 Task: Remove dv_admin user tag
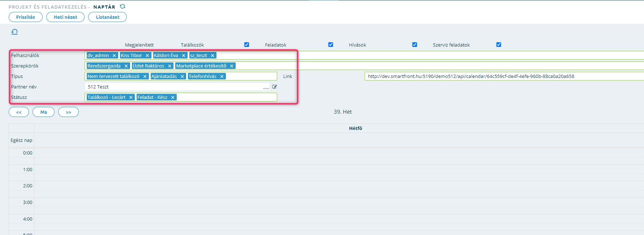(114, 56)
